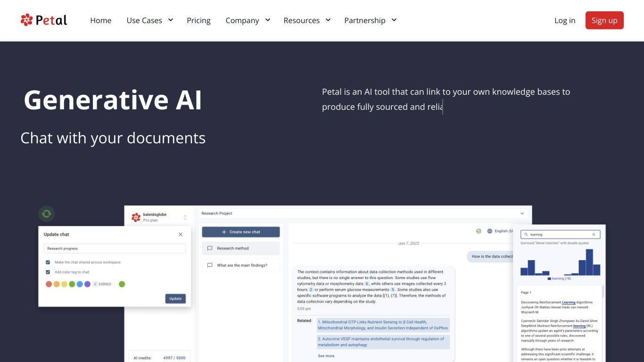Viewport: 644px width, 362px height.
Task: Click the Petal flower logo
Action: point(27,20)
